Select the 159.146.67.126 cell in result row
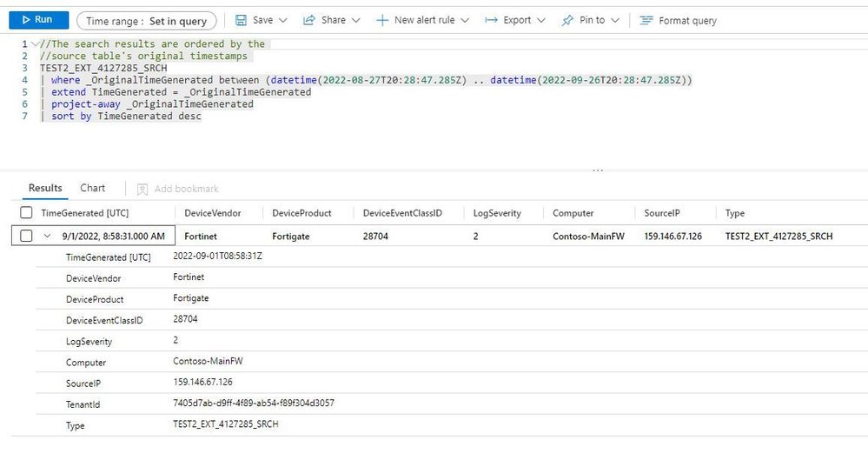868x467 pixels. (673, 236)
